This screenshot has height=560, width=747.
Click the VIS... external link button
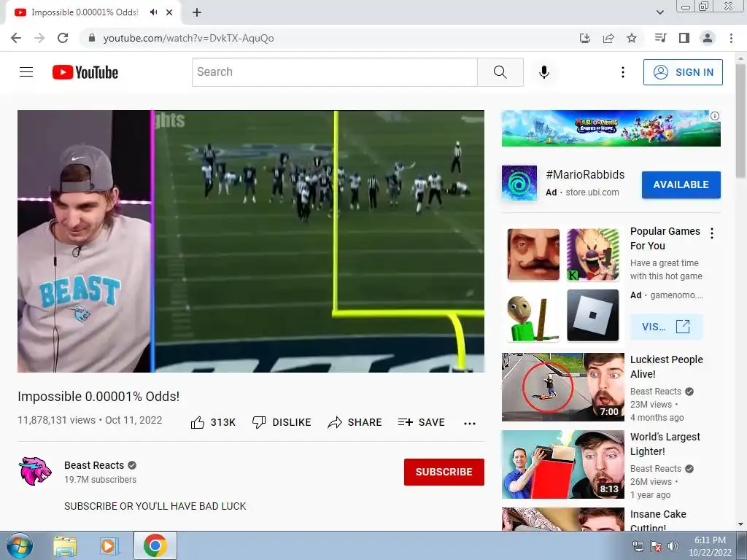tap(666, 327)
